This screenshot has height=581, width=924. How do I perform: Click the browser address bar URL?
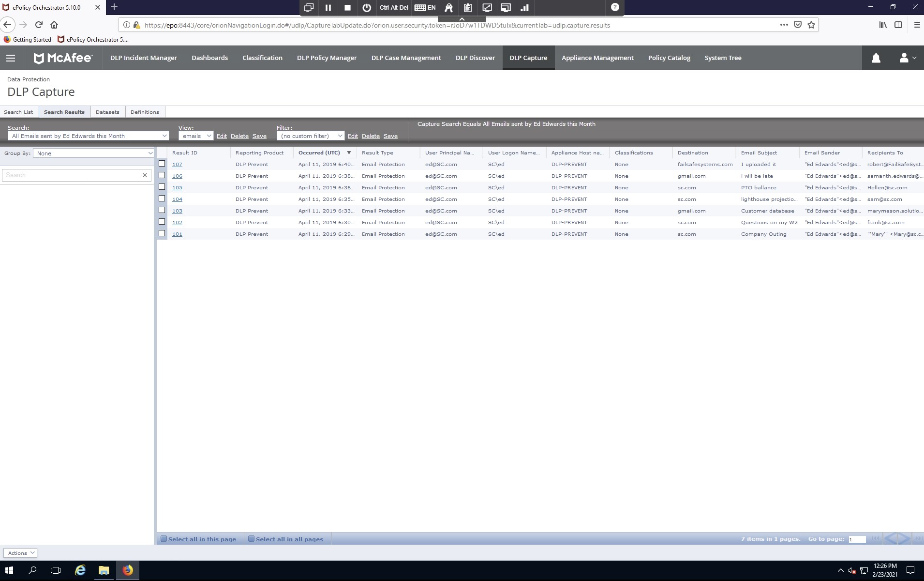click(x=377, y=25)
